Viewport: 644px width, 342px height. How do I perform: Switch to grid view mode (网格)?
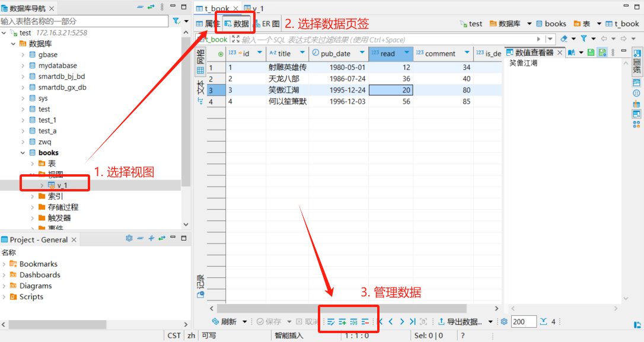tap(200, 62)
